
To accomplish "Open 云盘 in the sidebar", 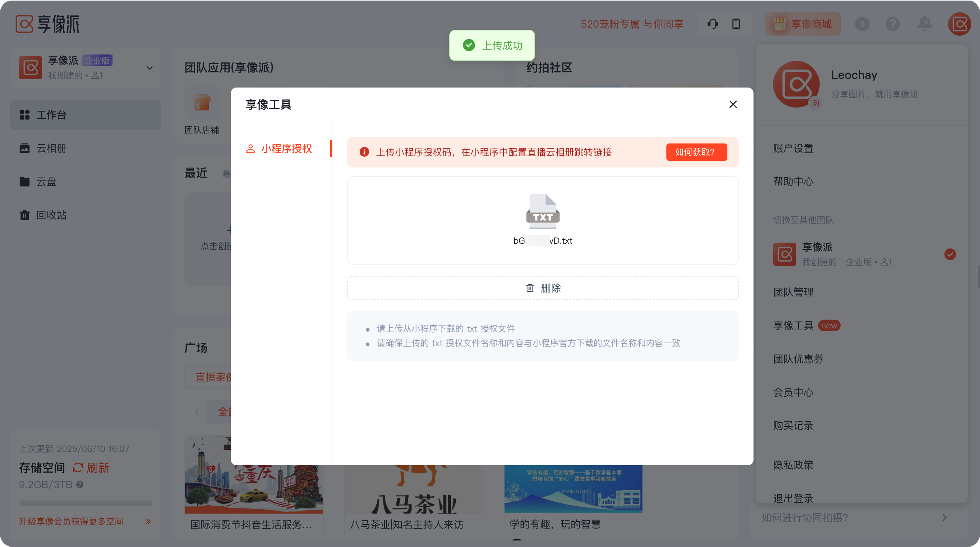I will coord(86,182).
